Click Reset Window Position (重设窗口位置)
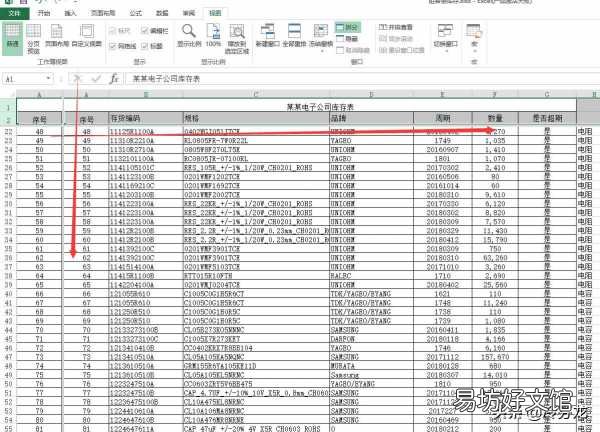The width and height of the screenshot is (600, 432). 401,50
